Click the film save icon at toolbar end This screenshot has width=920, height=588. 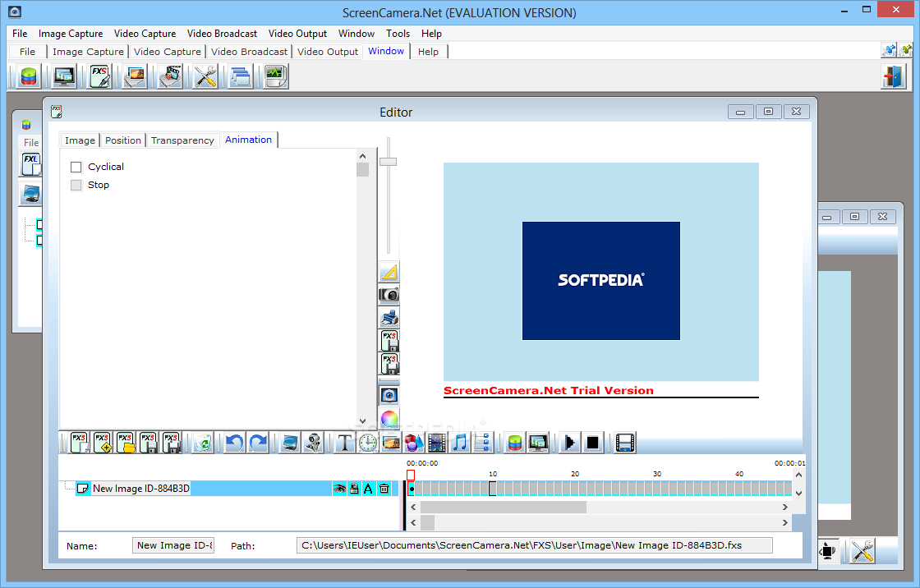[625, 443]
